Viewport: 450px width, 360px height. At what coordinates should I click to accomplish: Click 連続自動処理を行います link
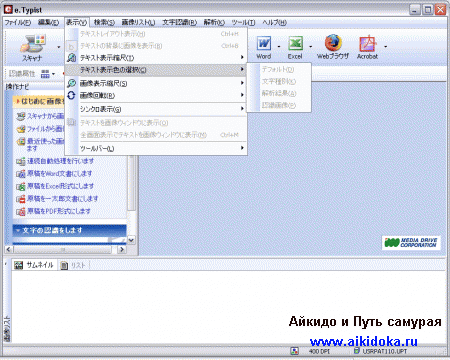click(61, 161)
